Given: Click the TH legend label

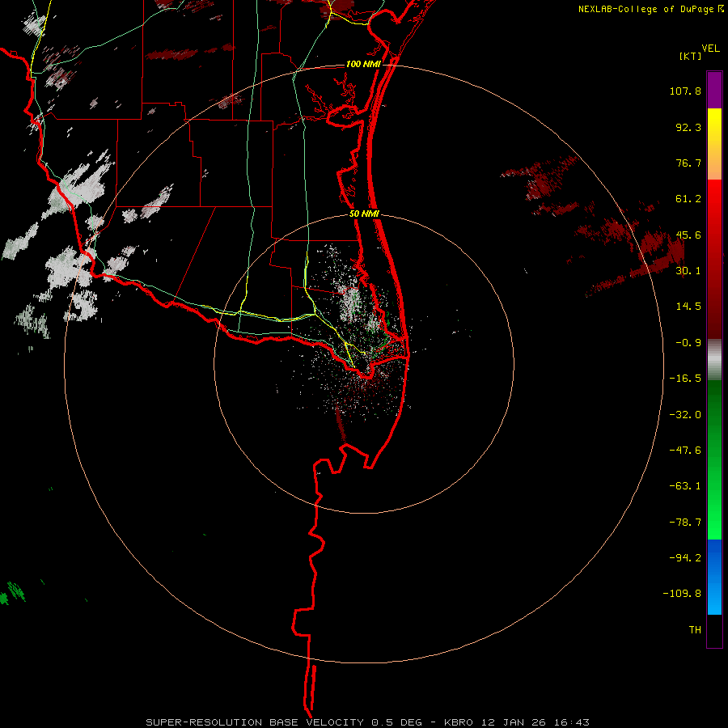Looking at the screenshot, I should pos(695,630).
